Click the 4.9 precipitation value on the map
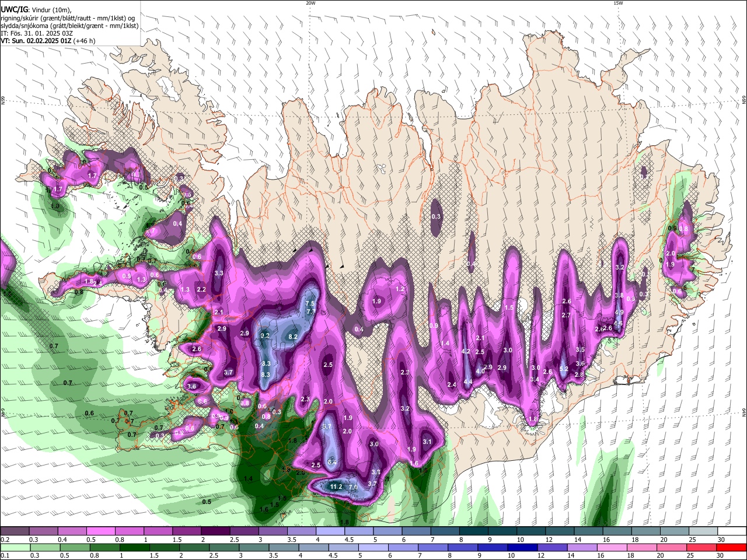The height and width of the screenshot is (560, 747). pos(619,313)
